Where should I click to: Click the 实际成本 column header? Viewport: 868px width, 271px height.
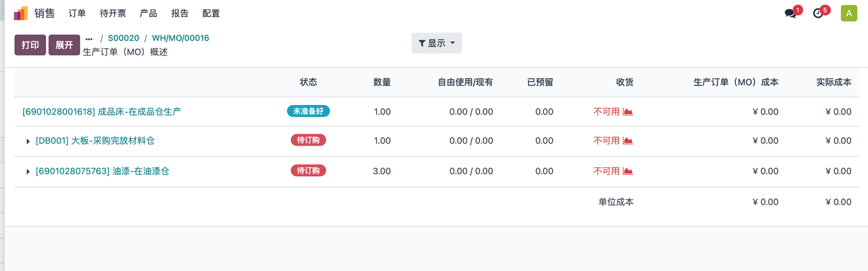coord(834,82)
